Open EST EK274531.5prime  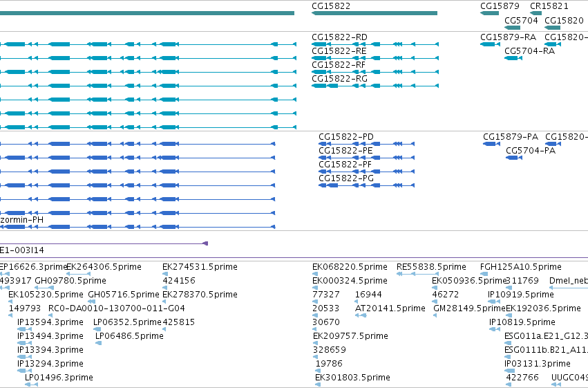click(200, 267)
